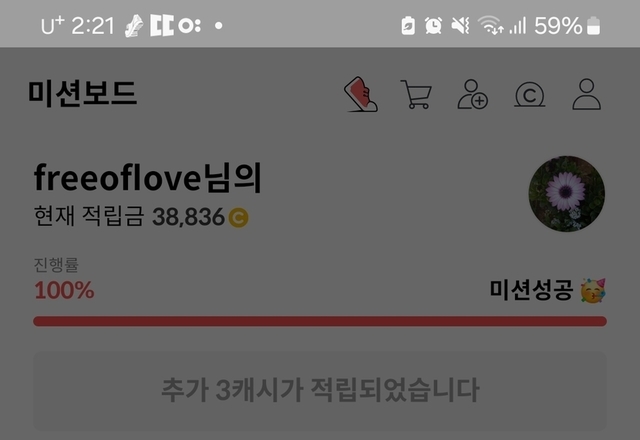Tap the 100% 진행률 value
Image resolution: width=640 pixels, height=440 pixels.
[x=64, y=290]
